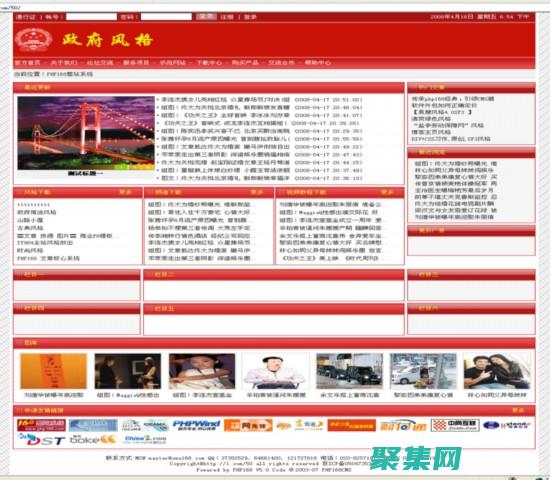Screen dimensions: 550x480
Task: Open the 中商互联 partner logo
Action: tap(455, 425)
